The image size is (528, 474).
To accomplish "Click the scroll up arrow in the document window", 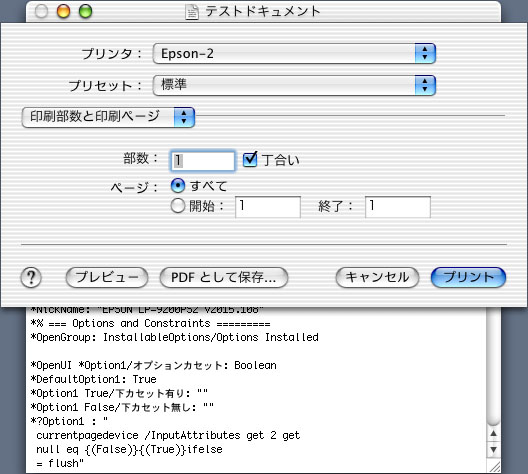I will 494,434.
